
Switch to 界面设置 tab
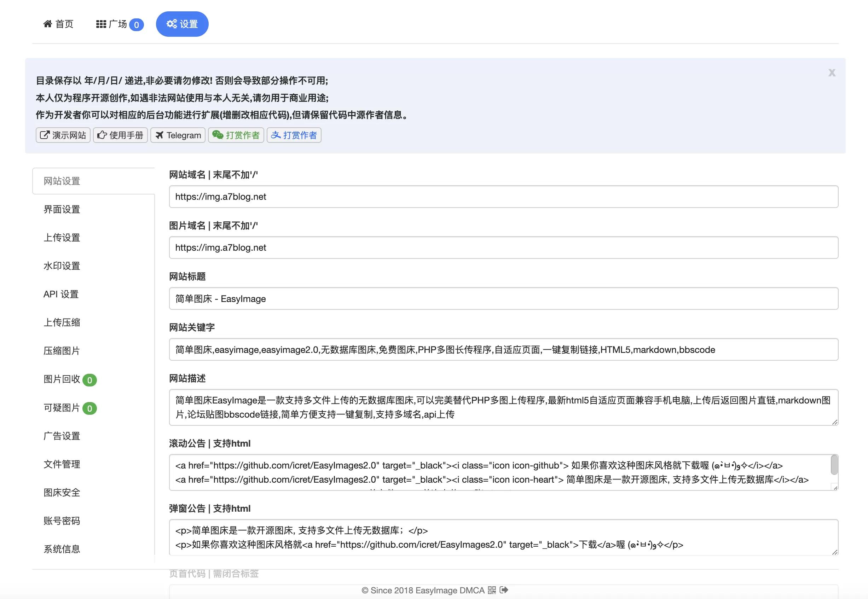click(x=62, y=209)
